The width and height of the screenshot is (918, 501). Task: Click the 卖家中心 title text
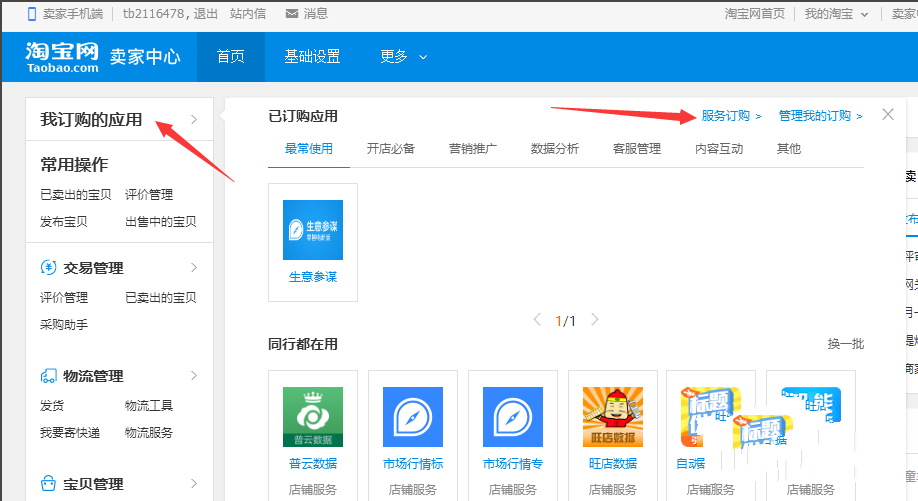(145, 57)
